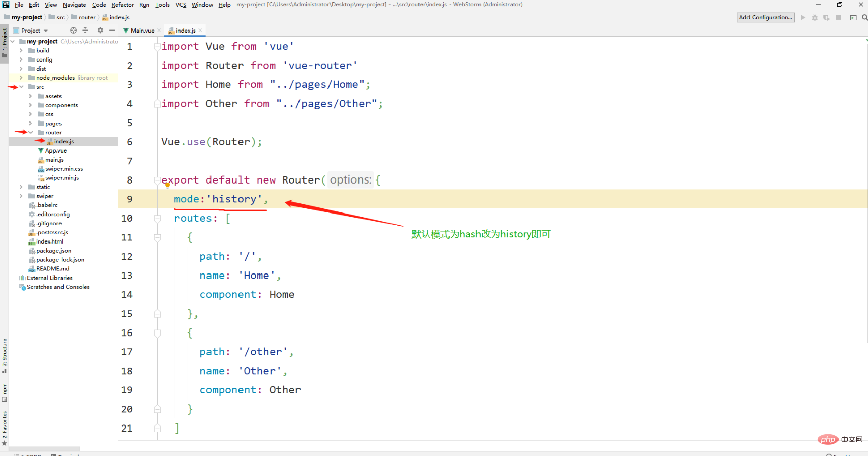Click the Help menu
Viewport: 868px width, 456px height.
click(224, 5)
